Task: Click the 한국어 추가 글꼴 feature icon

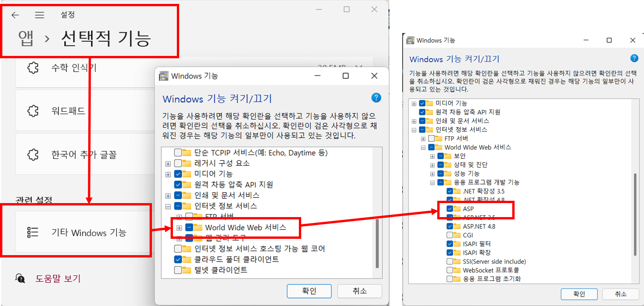Action: click(33, 155)
